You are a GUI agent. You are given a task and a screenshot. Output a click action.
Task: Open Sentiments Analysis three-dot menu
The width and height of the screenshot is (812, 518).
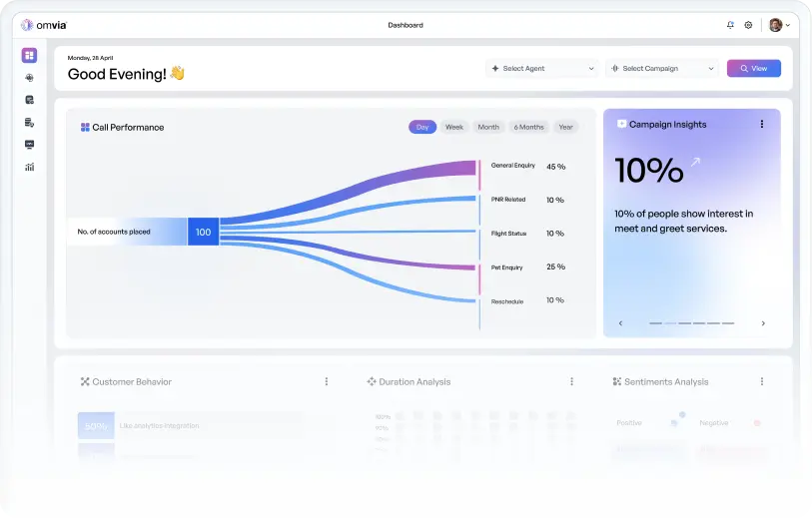(x=762, y=381)
